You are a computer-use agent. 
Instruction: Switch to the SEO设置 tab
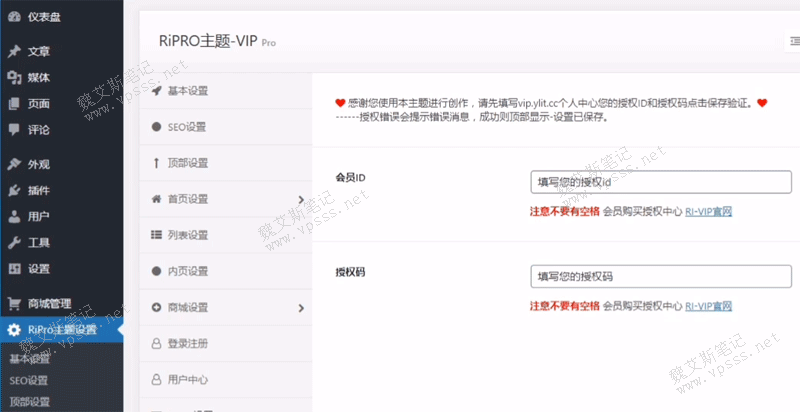pyautogui.click(x=226, y=127)
